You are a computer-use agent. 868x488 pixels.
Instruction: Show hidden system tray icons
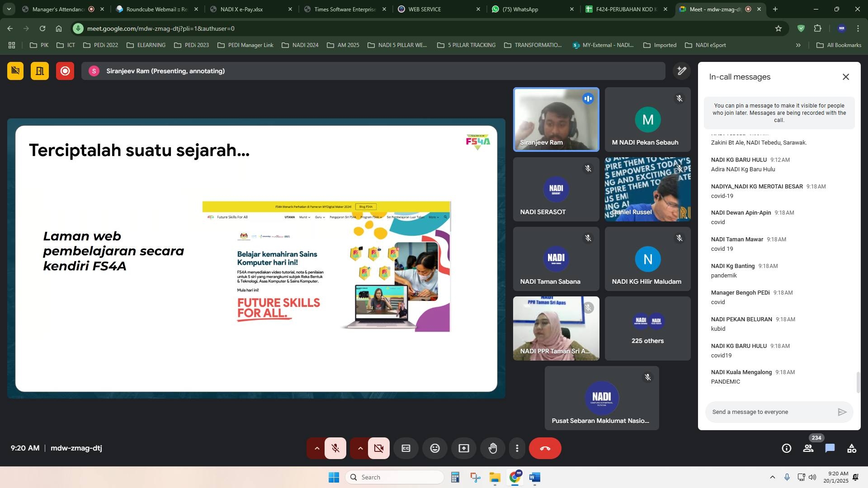coord(772,477)
